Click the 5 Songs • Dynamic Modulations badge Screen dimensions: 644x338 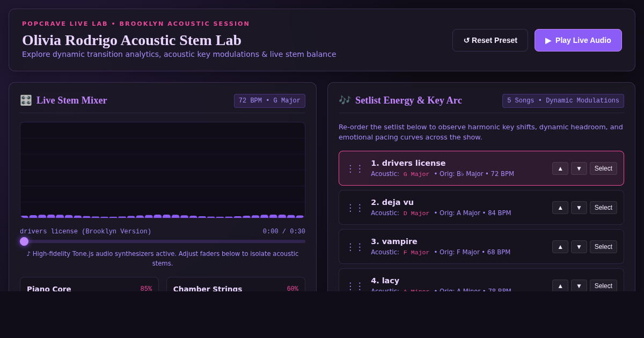coord(563,101)
